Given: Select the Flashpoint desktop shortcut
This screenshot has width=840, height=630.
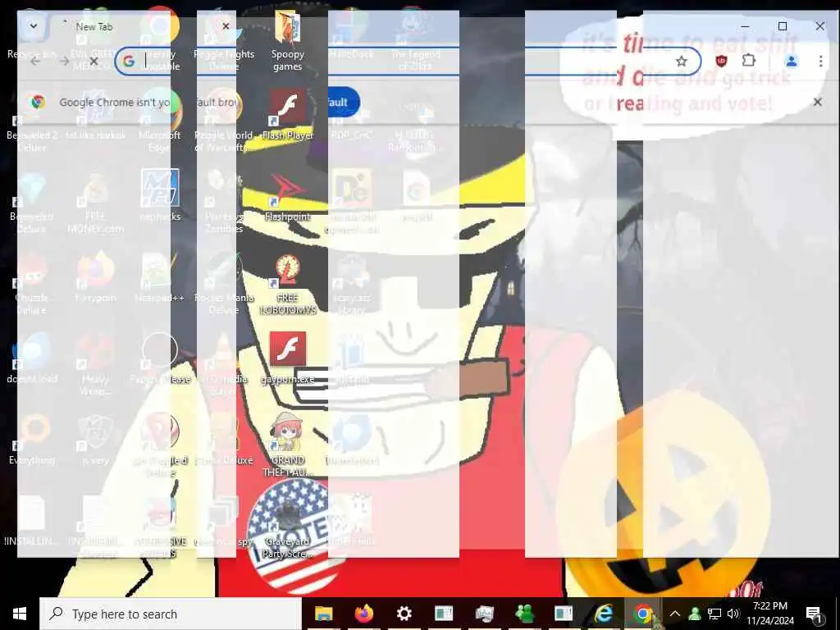Looking at the screenshot, I should (x=288, y=197).
